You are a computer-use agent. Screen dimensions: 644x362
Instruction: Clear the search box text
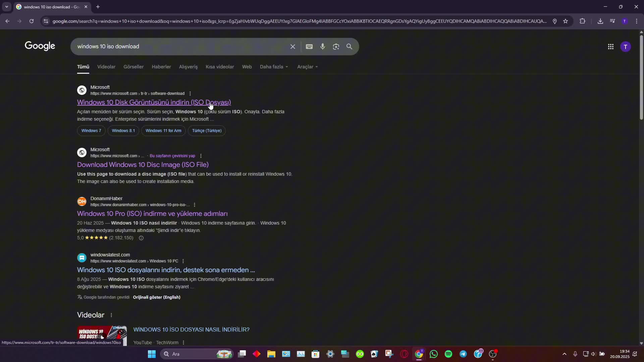(x=292, y=47)
